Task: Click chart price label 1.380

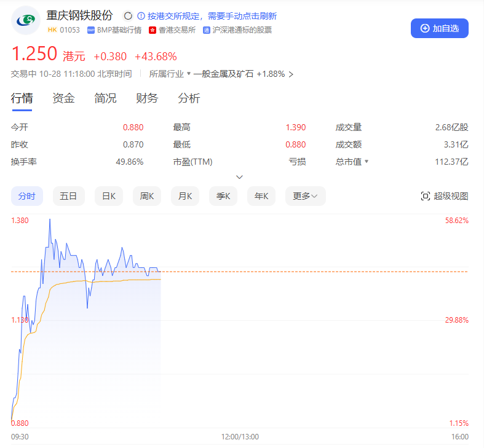Action: pyautogui.click(x=20, y=220)
